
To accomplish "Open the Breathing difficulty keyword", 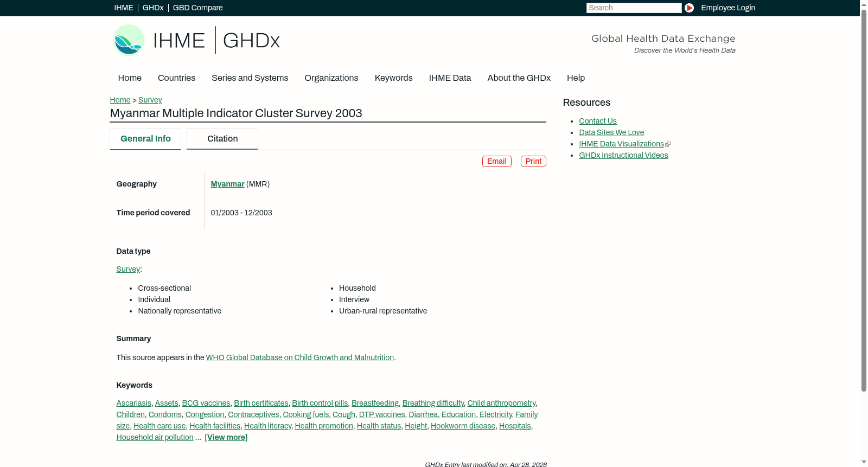I will [x=433, y=403].
